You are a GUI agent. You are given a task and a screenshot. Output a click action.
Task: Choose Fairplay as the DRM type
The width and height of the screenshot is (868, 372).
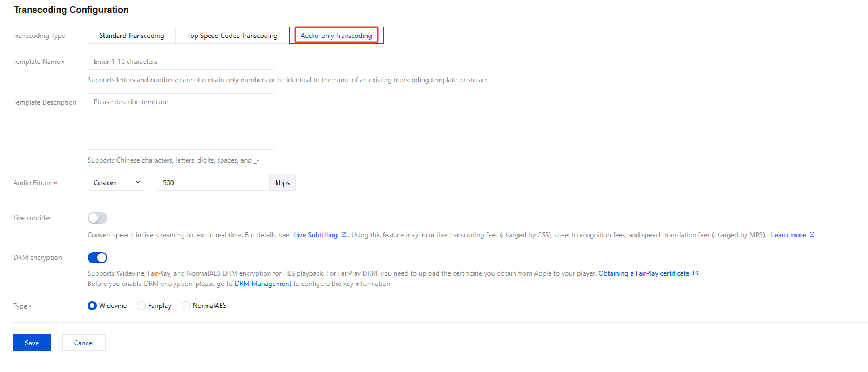pyautogui.click(x=141, y=306)
